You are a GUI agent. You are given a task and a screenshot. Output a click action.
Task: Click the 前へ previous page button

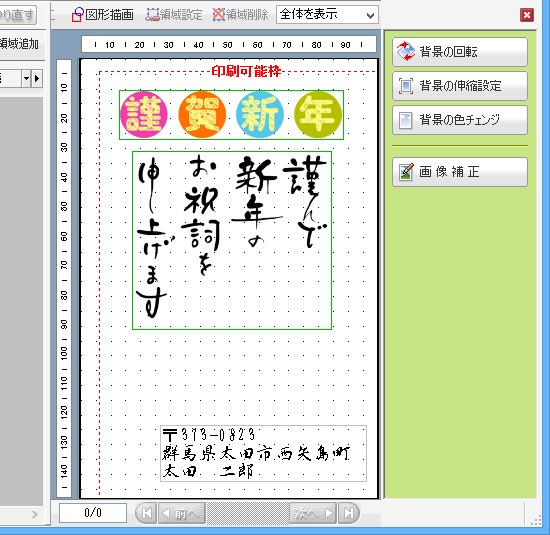(182, 513)
